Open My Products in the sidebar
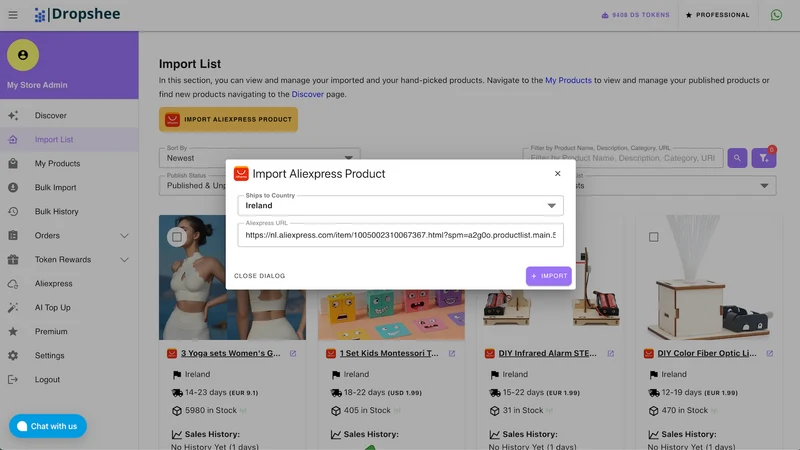The height and width of the screenshot is (450, 800). pos(69,163)
